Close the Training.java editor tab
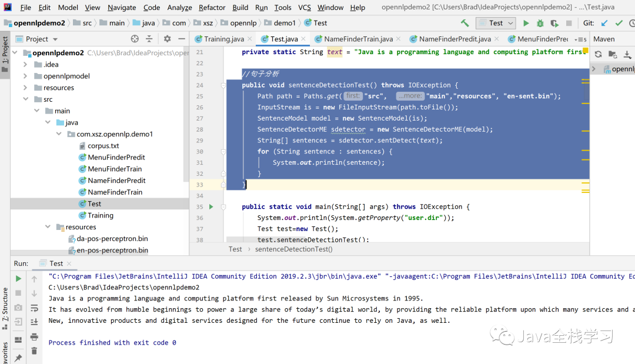This screenshot has width=635, height=364. point(250,39)
